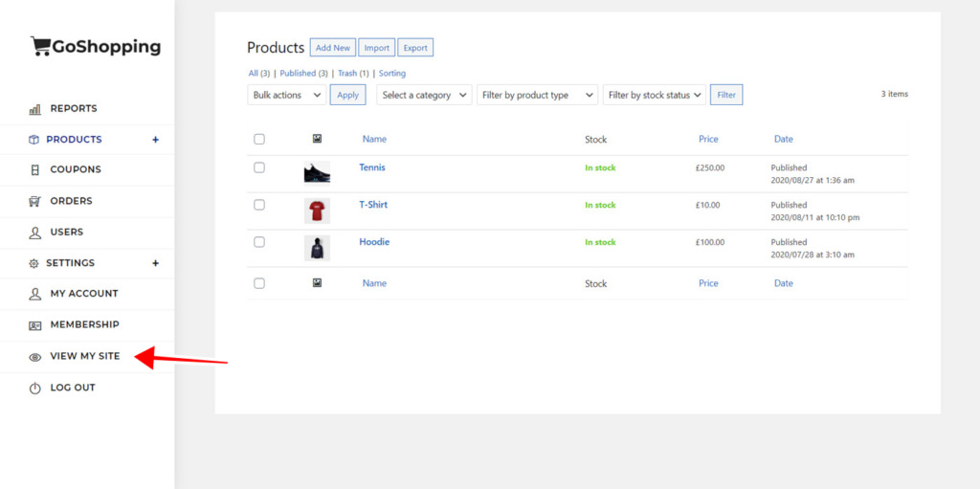Expand Filter by stock status dropdown
The image size is (980, 489).
pos(655,95)
